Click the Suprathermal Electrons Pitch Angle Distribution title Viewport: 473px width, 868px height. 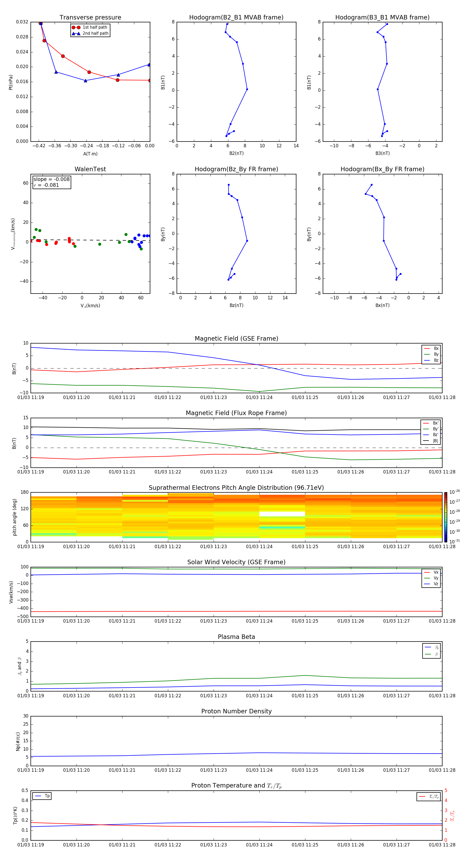coord(236,488)
